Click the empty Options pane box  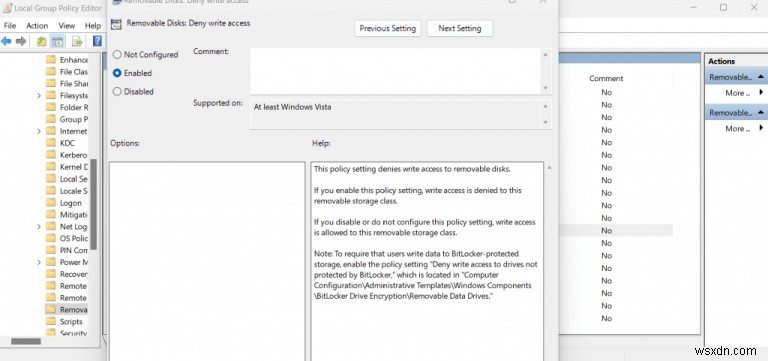[207, 261]
